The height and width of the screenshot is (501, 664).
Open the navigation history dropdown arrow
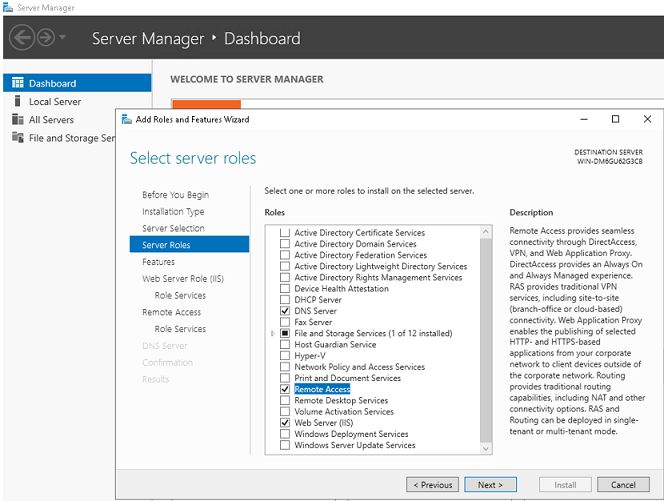[x=62, y=37]
